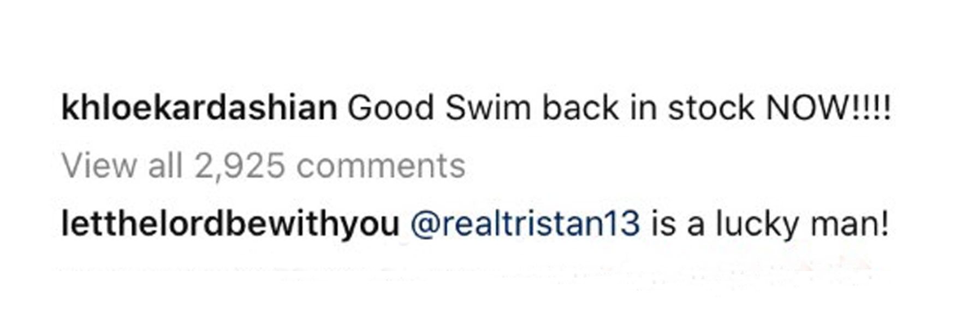Select the Good Swim phrase in the caption
This screenshot has height=335, width=980.
point(439,108)
